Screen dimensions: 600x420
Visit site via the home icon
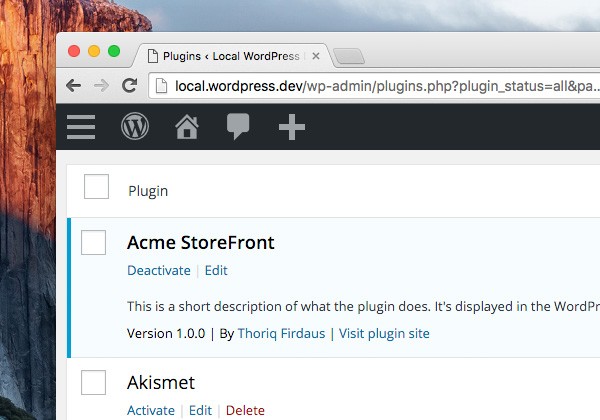point(187,127)
